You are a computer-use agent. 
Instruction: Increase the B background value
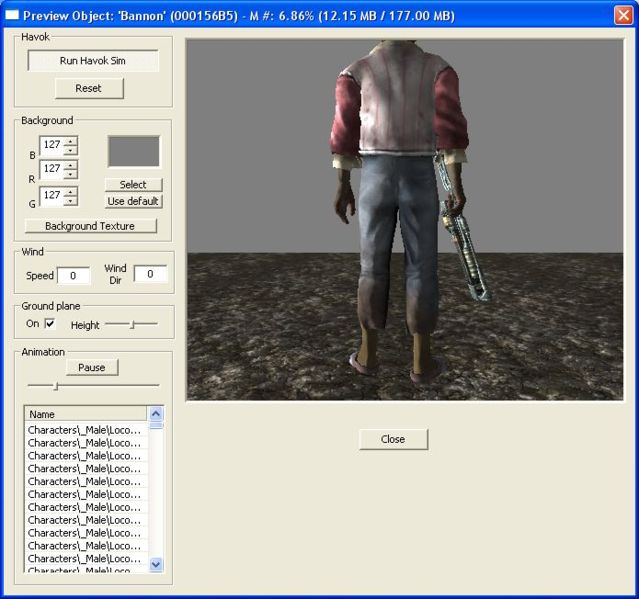coord(71,141)
